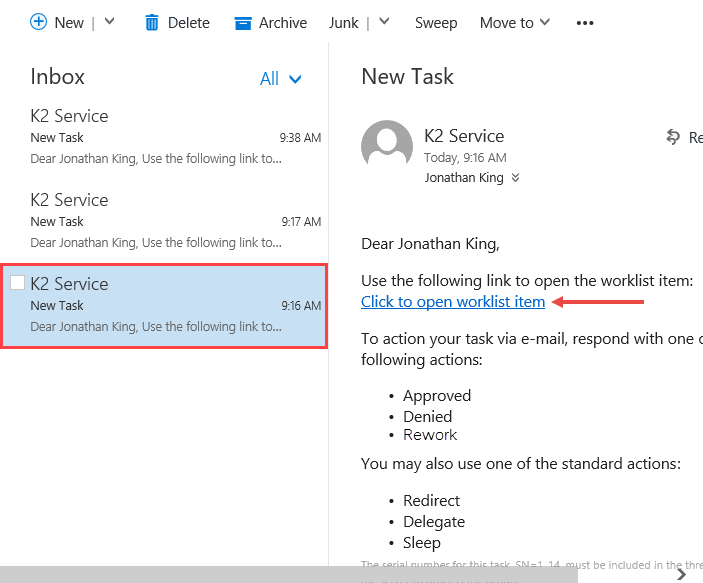Open the Move to dropdown
703x583 pixels.
tap(515, 23)
